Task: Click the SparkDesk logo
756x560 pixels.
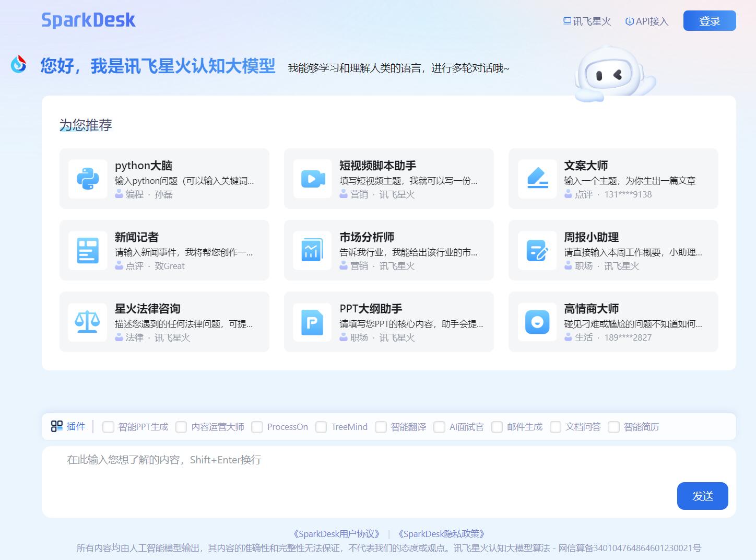Action: pyautogui.click(x=88, y=20)
